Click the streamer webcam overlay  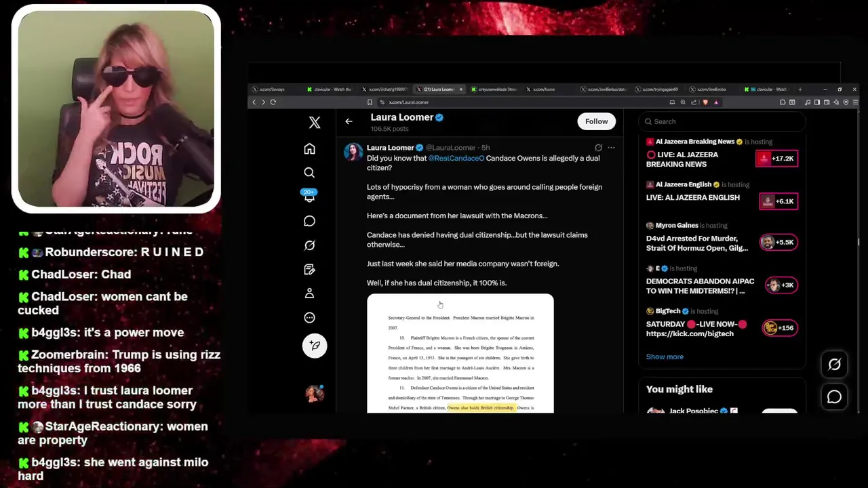click(116, 108)
